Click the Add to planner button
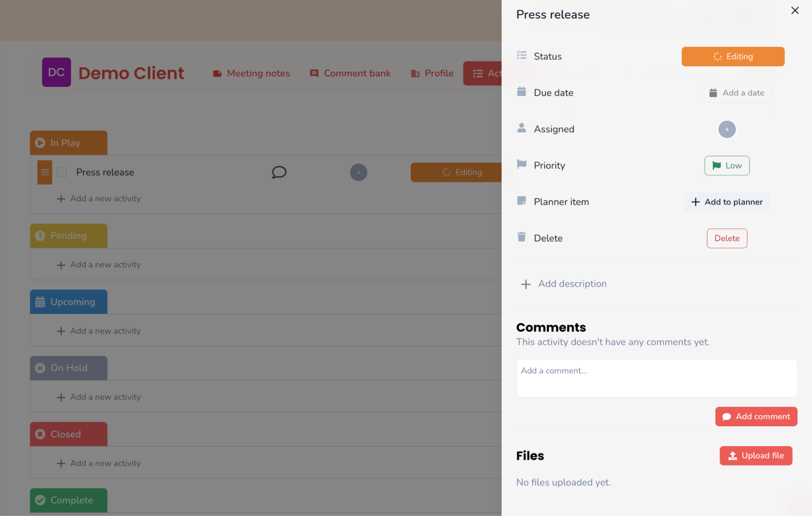 click(727, 202)
